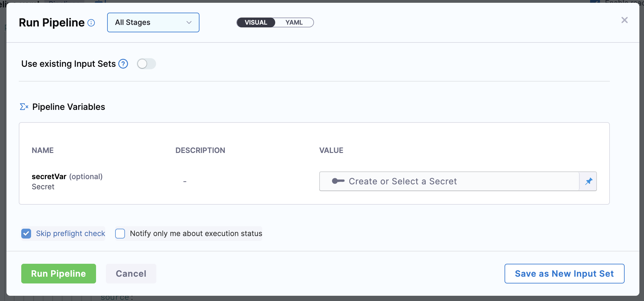This screenshot has width=644, height=301.
Task: Click the Cancel button
Action: (x=131, y=274)
